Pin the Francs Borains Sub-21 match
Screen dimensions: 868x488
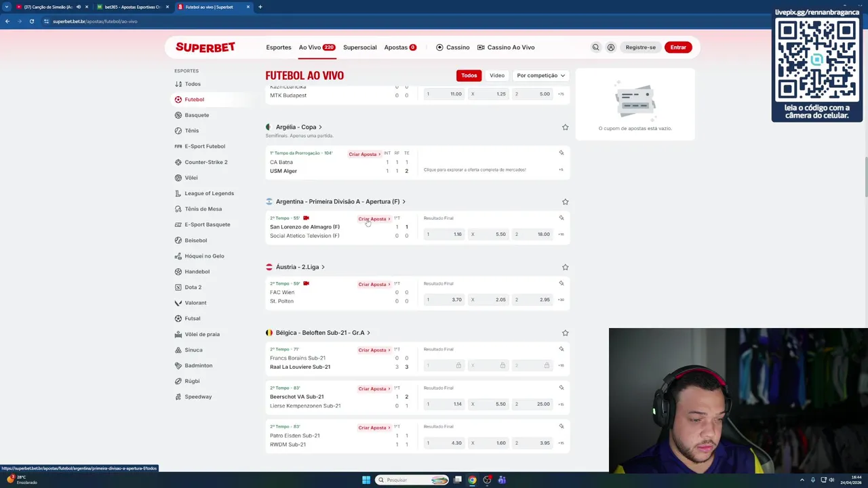click(561, 348)
